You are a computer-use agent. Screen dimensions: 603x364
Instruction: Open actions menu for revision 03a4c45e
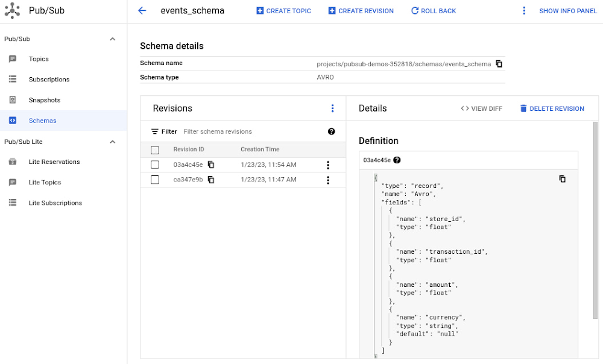tap(328, 165)
